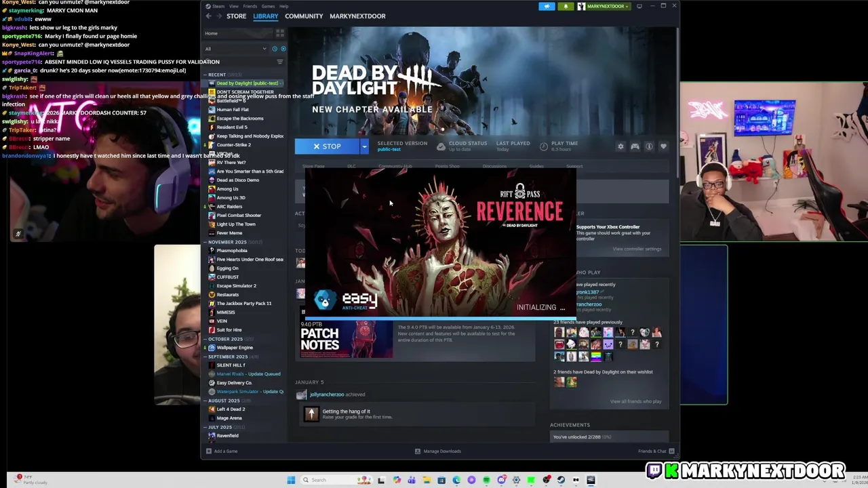Click the Play Time clock icon

click(543, 146)
